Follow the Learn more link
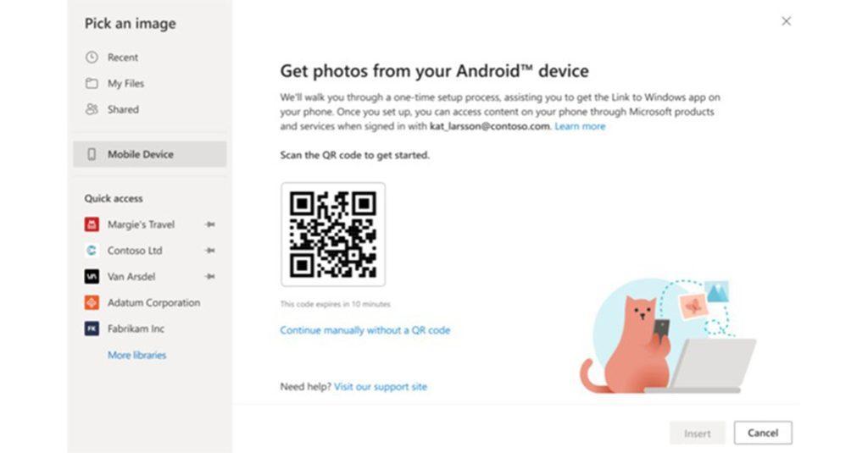The image size is (868, 453). click(580, 126)
